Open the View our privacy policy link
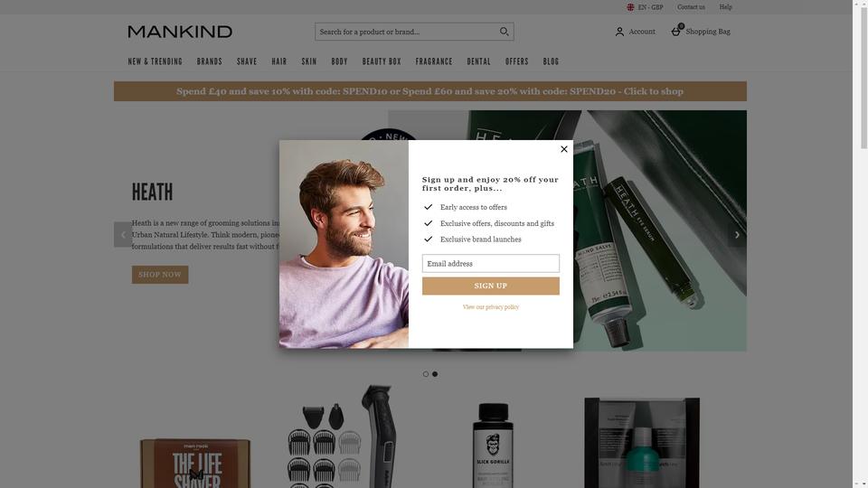The width and height of the screenshot is (868, 488). (490, 307)
